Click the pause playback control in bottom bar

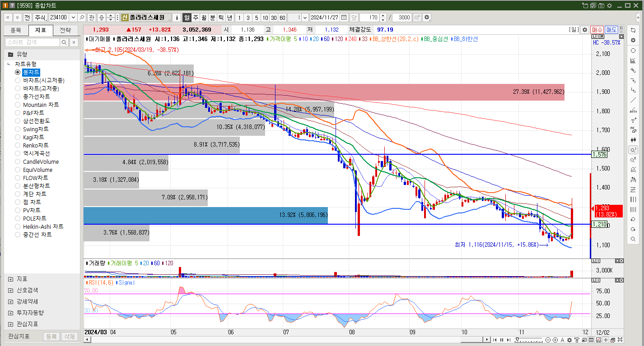501,340
